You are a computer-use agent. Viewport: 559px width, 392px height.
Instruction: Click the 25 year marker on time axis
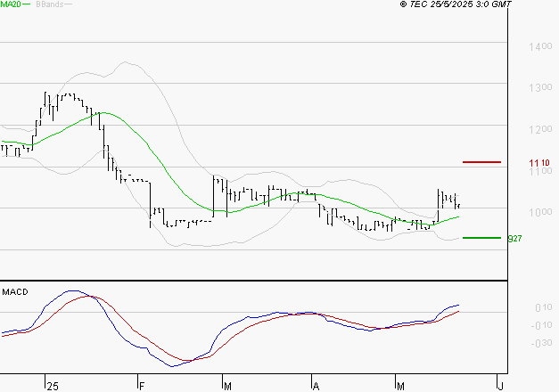click(53, 387)
